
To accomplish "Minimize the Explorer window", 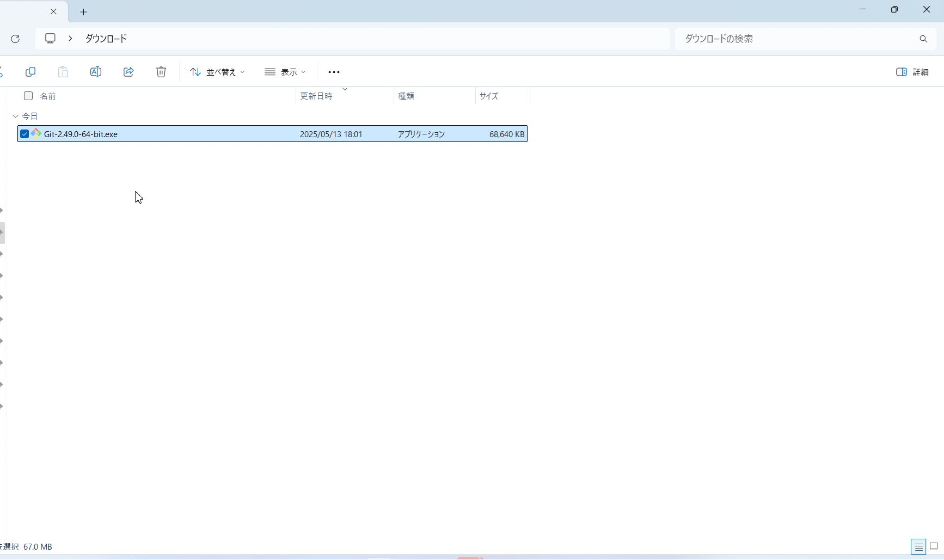I will (863, 9).
